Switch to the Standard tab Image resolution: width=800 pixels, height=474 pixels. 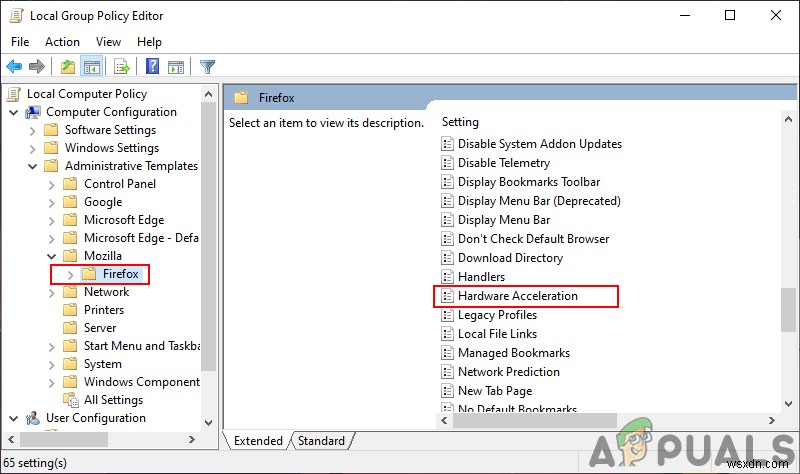321,441
